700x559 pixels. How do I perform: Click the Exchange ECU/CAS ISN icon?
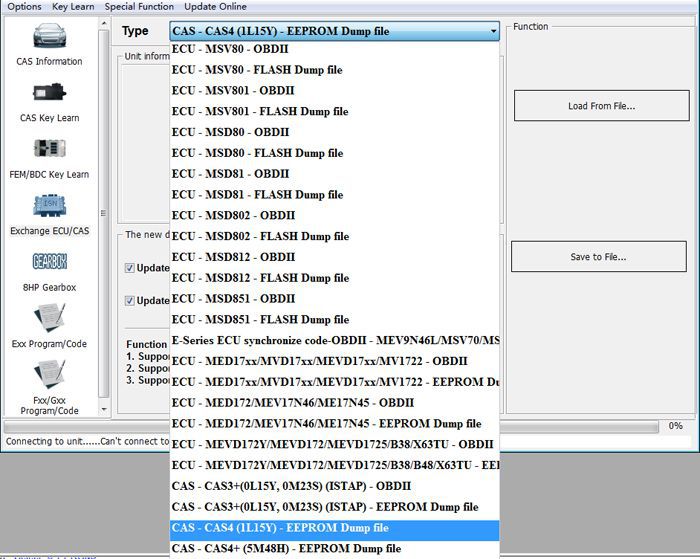coord(49,207)
